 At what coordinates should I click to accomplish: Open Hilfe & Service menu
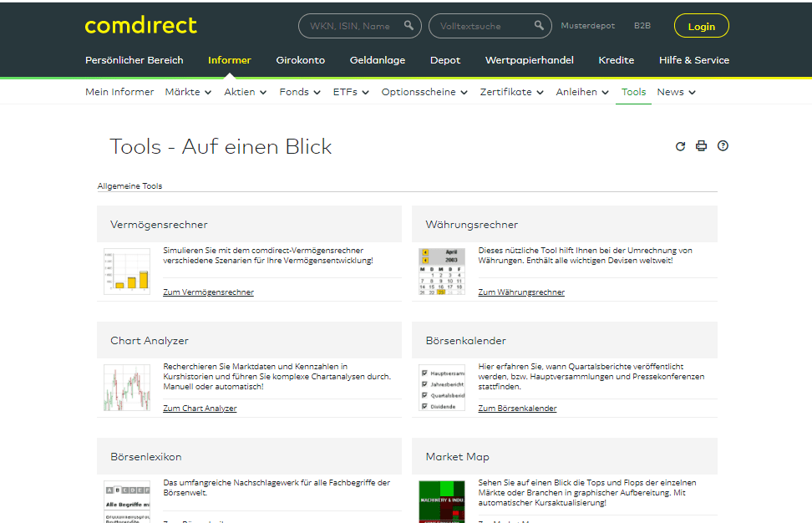(694, 60)
